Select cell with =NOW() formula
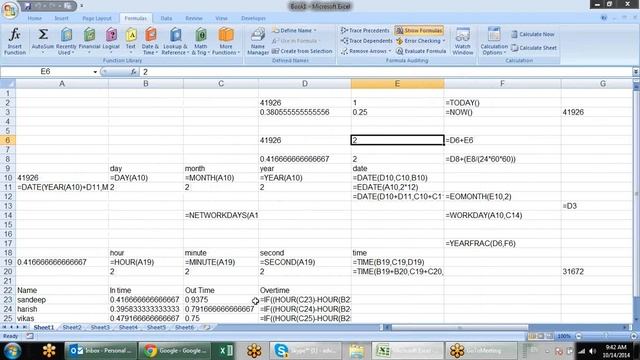The width and height of the screenshot is (640, 360). 502,112
